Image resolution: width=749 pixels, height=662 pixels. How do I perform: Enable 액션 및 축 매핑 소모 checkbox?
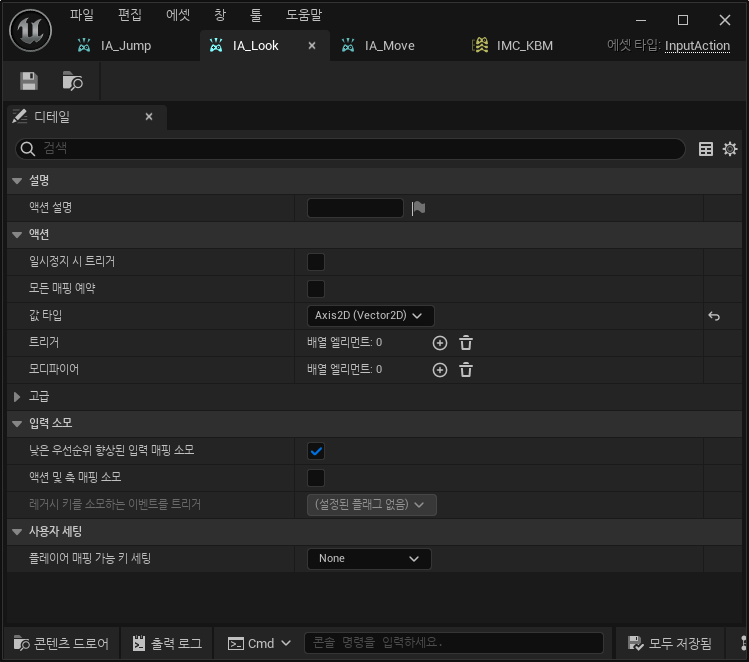pyautogui.click(x=316, y=478)
